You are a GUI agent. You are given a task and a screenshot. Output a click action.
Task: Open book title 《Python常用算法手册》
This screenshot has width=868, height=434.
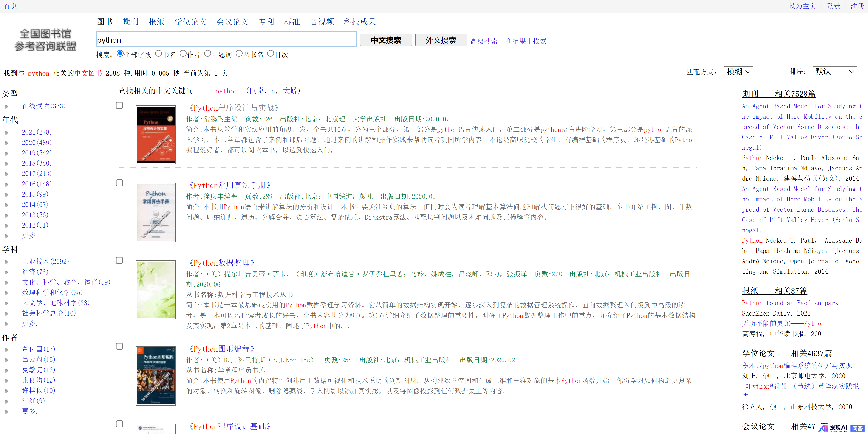pyautogui.click(x=230, y=185)
